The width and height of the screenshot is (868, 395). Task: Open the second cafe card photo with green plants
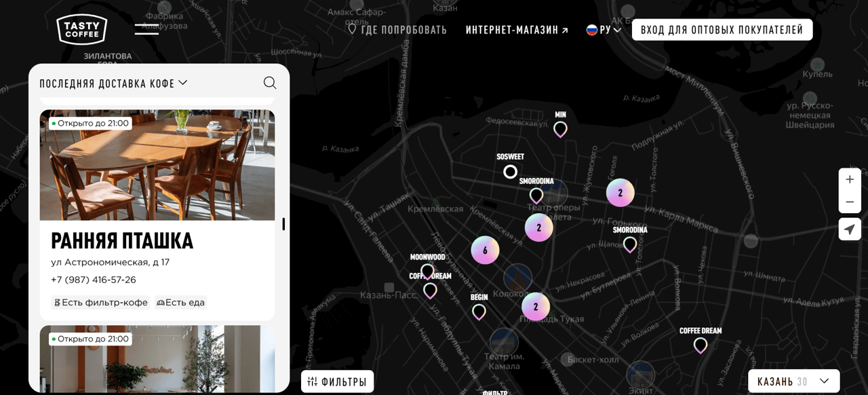(x=157, y=358)
